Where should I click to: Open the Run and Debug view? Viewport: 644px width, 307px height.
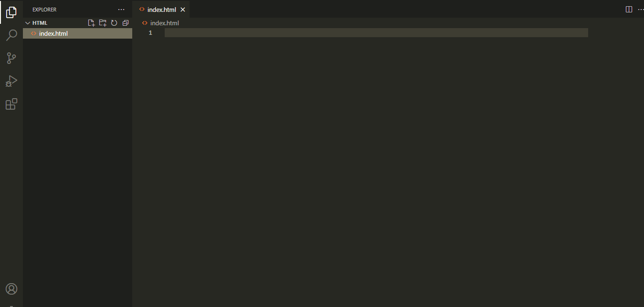tap(11, 81)
